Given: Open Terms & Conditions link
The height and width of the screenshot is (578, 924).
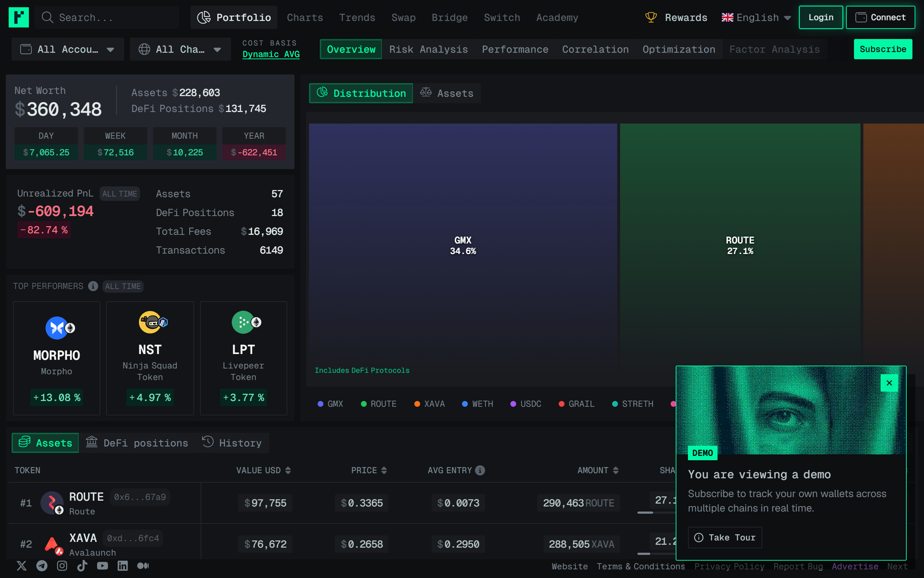Looking at the screenshot, I should click(641, 566).
